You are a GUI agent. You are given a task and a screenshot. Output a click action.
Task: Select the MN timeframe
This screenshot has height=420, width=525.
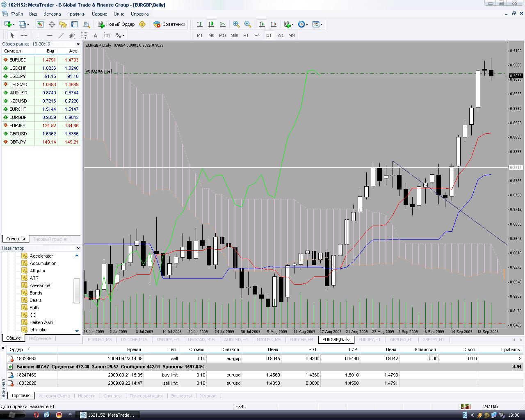(292, 35)
